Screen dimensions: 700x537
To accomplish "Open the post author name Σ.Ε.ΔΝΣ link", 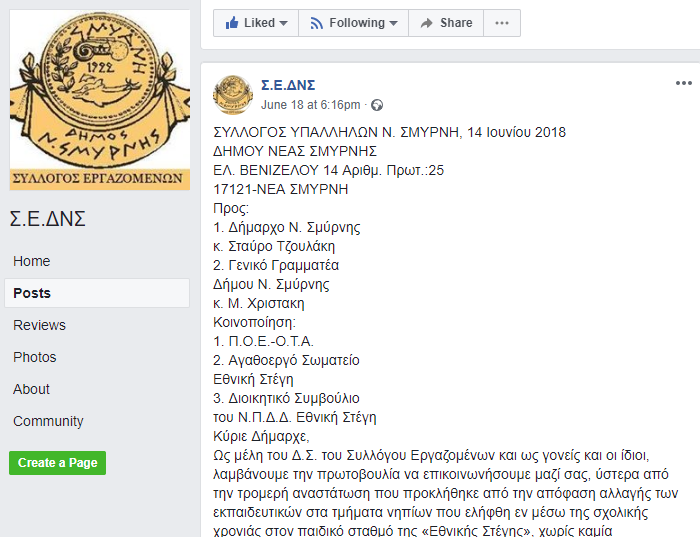I will 291,84.
